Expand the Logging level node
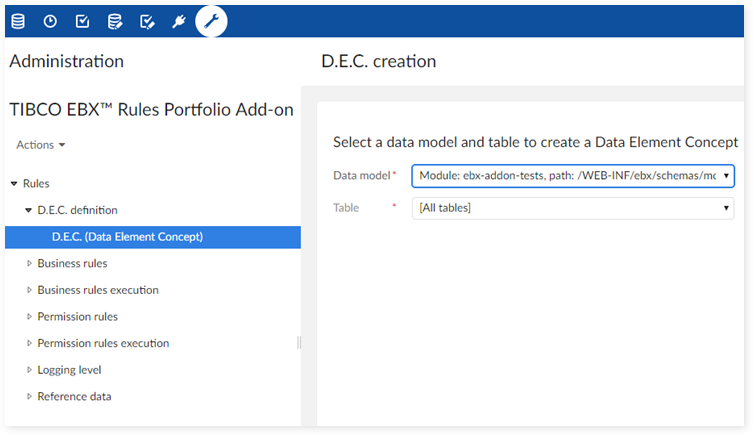Viewport: 753px width, 435px height. (x=29, y=370)
